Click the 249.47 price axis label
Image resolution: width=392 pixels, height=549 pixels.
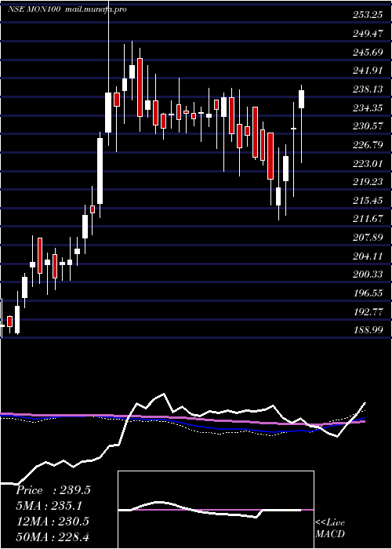368,34
